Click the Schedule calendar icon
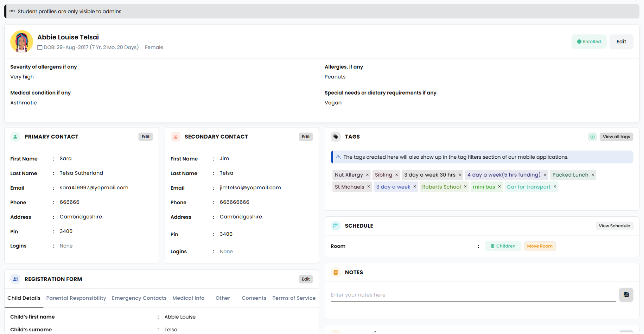 (x=335, y=226)
